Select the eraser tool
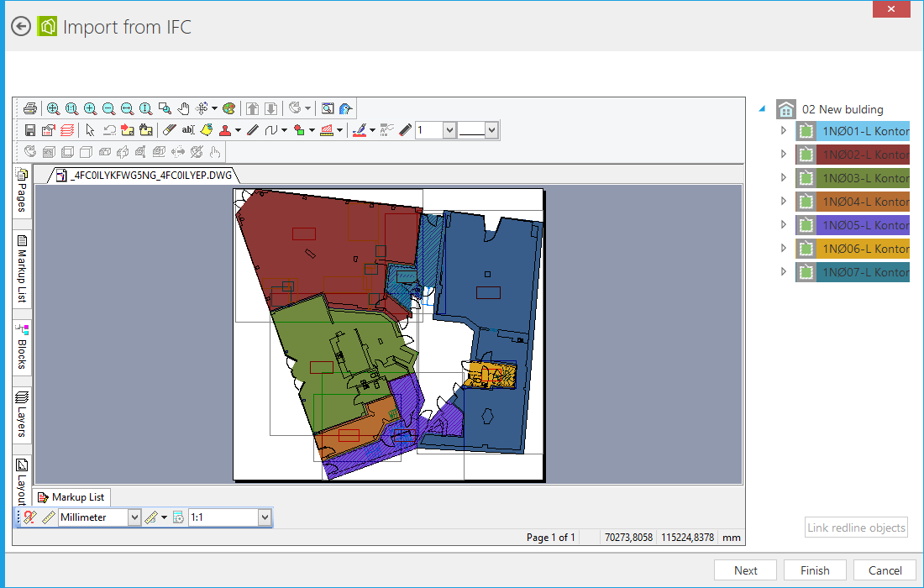Screen dimensions: 924x588 [x=169, y=130]
